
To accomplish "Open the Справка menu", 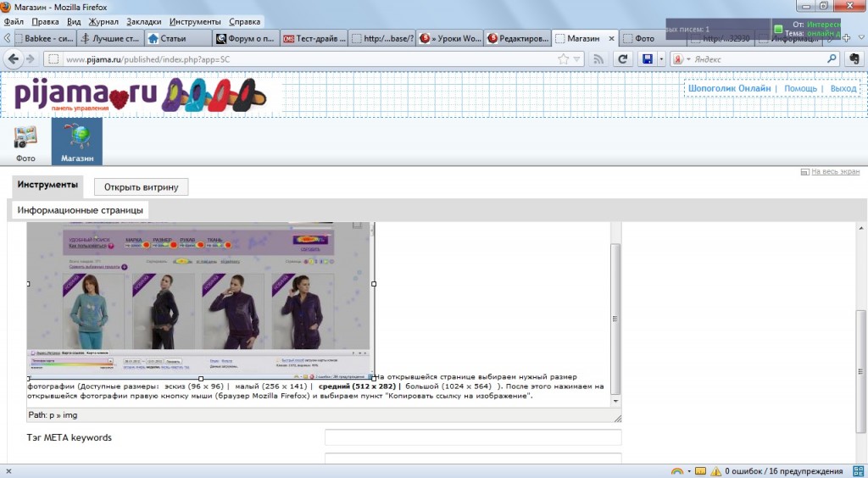I will pyautogui.click(x=244, y=21).
